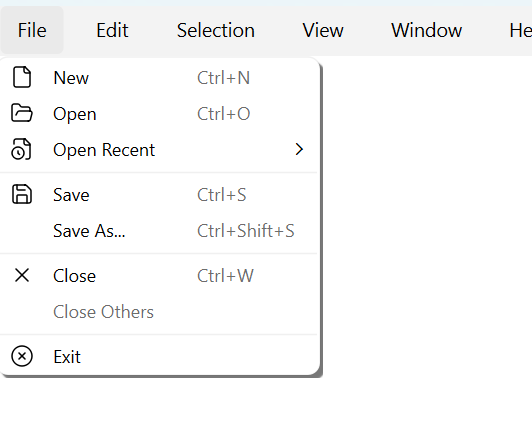Choose Save As... menu entry
This screenshot has width=532, height=439.
159,231
